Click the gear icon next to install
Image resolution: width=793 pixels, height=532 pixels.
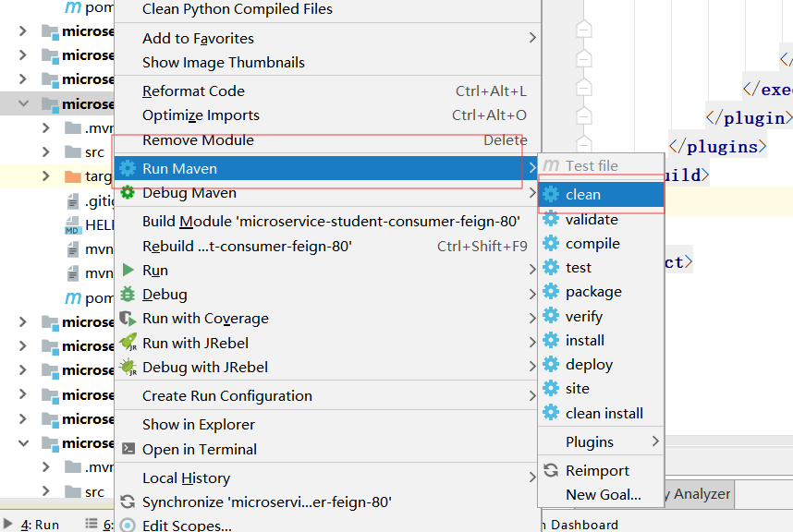tap(551, 340)
